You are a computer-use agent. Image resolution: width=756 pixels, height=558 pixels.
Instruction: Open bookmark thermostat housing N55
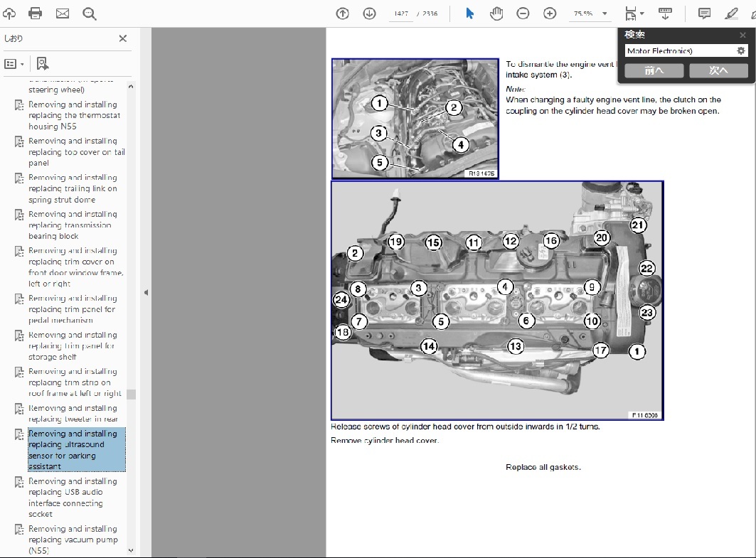coord(74,115)
